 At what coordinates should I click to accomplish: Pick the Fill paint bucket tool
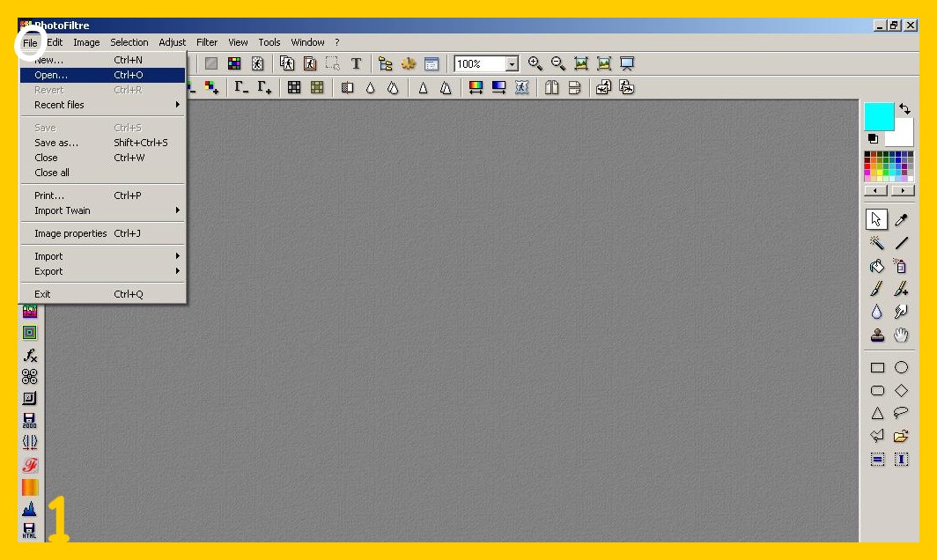click(877, 266)
